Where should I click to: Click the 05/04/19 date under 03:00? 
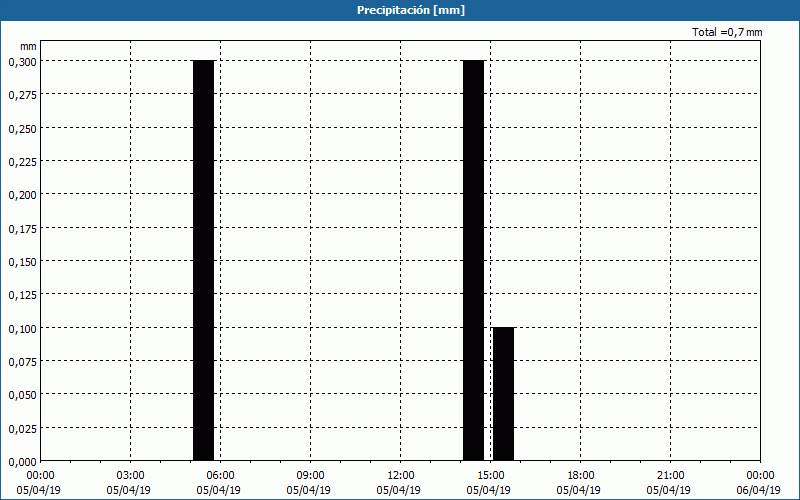coord(129,490)
